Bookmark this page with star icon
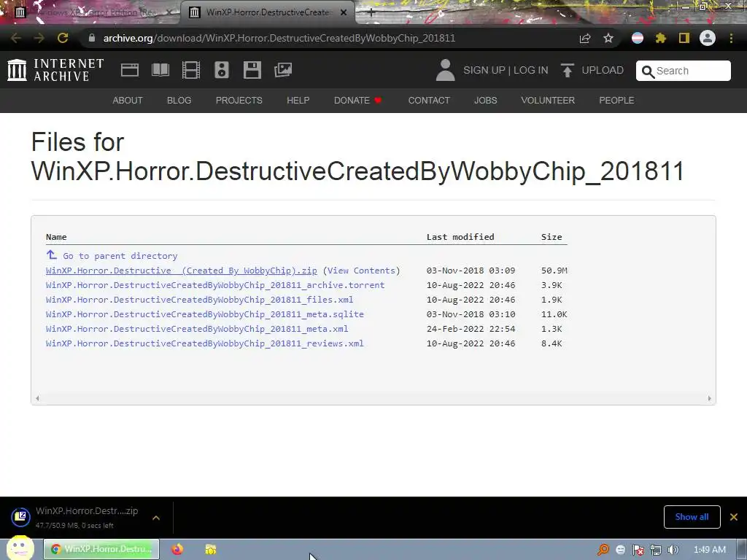The width and height of the screenshot is (747, 560). click(x=608, y=38)
